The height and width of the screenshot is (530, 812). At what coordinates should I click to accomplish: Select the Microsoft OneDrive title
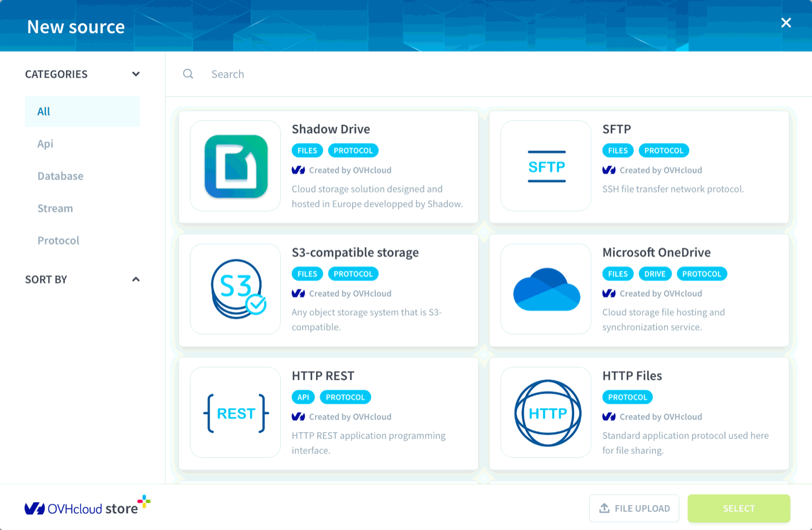[657, 252]
